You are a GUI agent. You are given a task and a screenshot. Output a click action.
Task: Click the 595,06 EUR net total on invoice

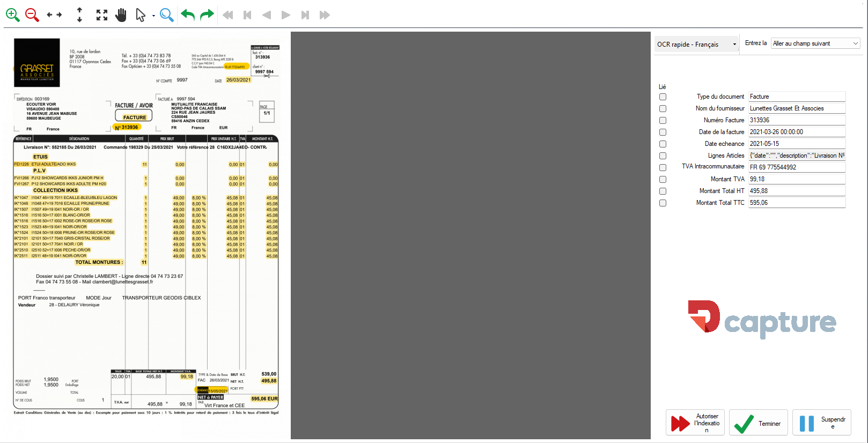264,398
